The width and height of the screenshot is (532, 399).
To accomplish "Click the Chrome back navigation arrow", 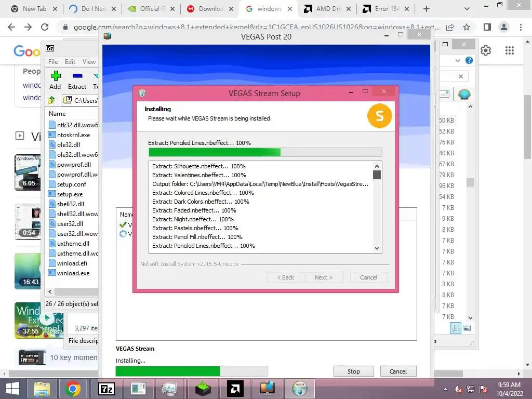I will (11, 27).
